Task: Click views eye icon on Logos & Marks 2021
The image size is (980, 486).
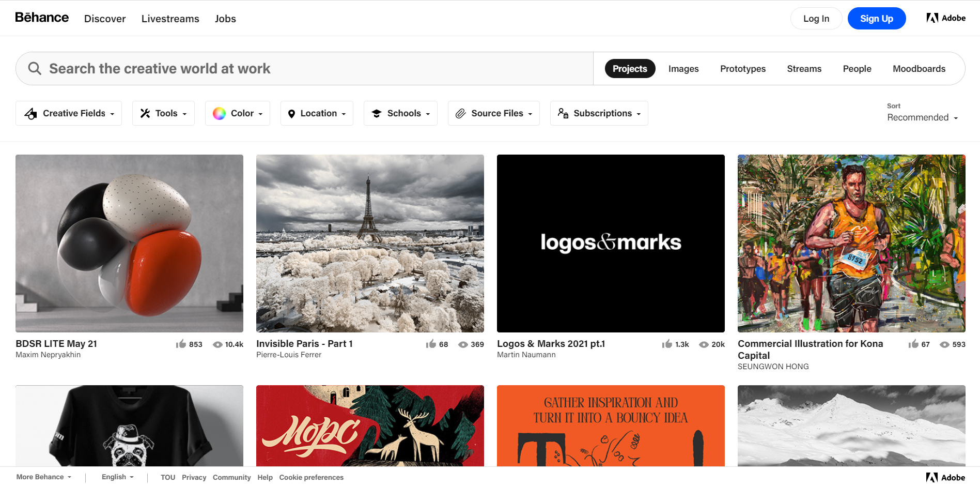Action: click(x=704, y=344)
